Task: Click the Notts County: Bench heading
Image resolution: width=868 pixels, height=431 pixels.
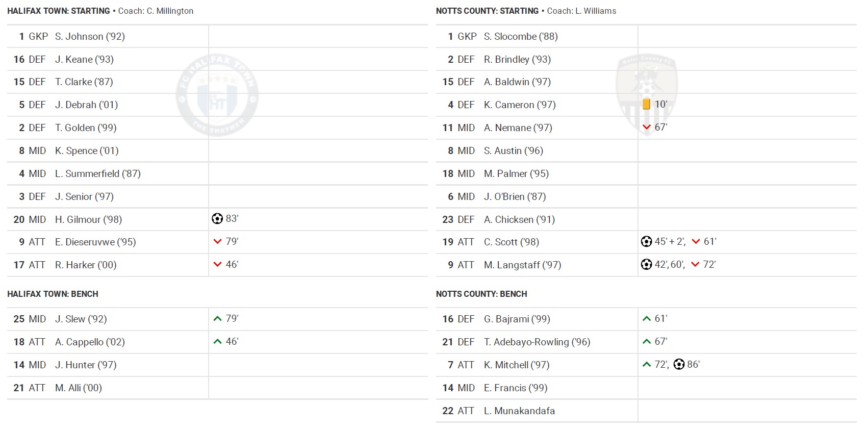Action: pyautogui.click(x=481, y=294)
